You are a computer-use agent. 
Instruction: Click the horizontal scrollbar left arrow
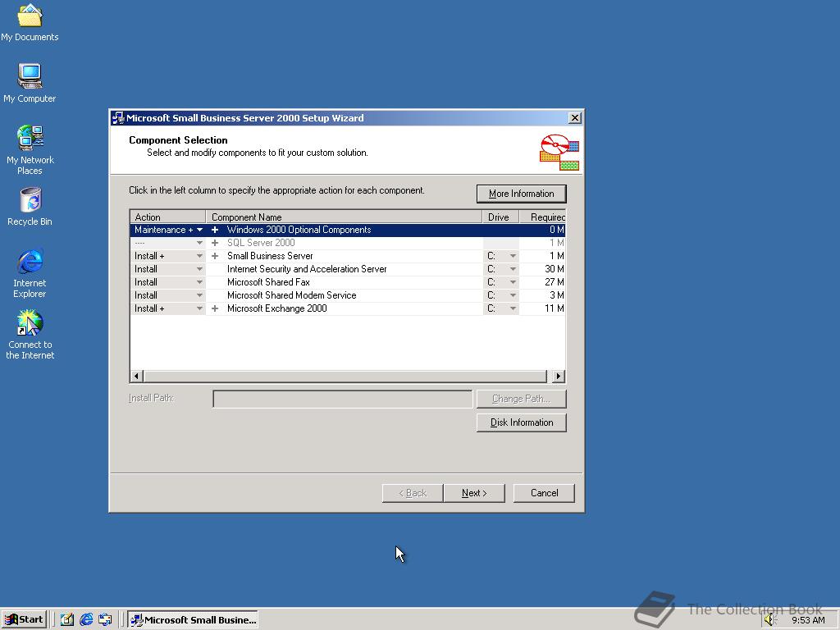click(137, 376)
